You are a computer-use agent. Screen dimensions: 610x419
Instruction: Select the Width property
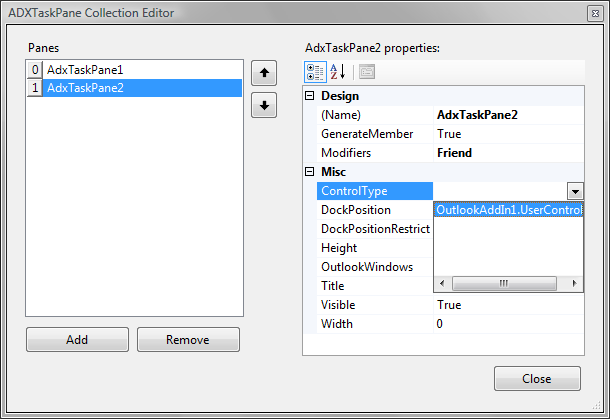pos(375,324)
